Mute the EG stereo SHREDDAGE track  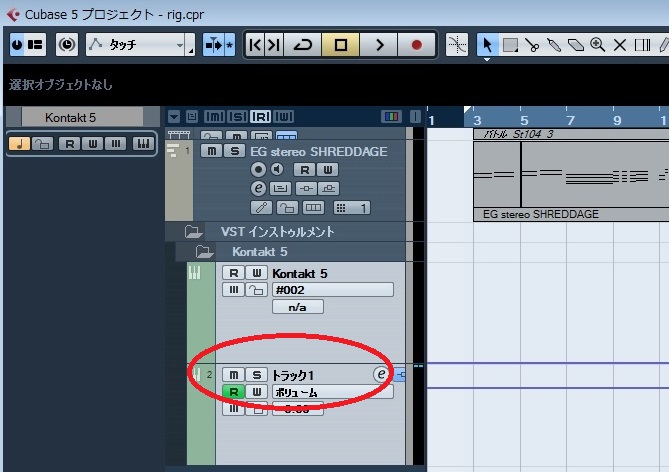pos(212,151)
